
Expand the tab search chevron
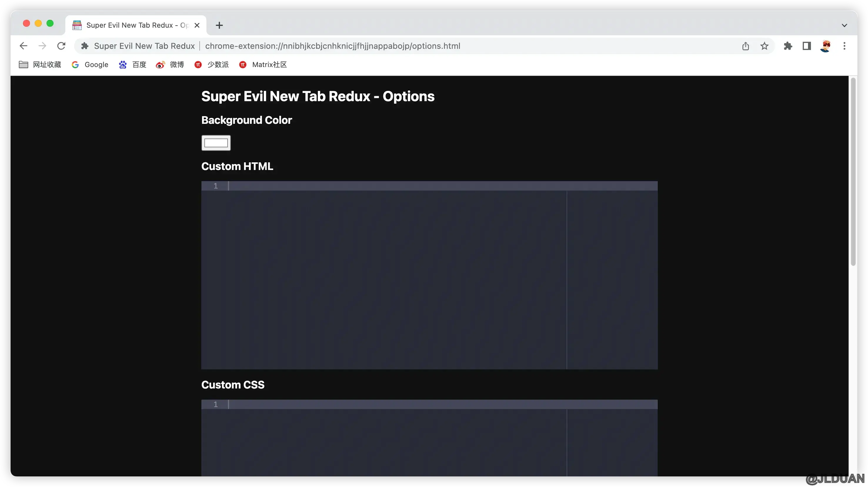(844, 25)
